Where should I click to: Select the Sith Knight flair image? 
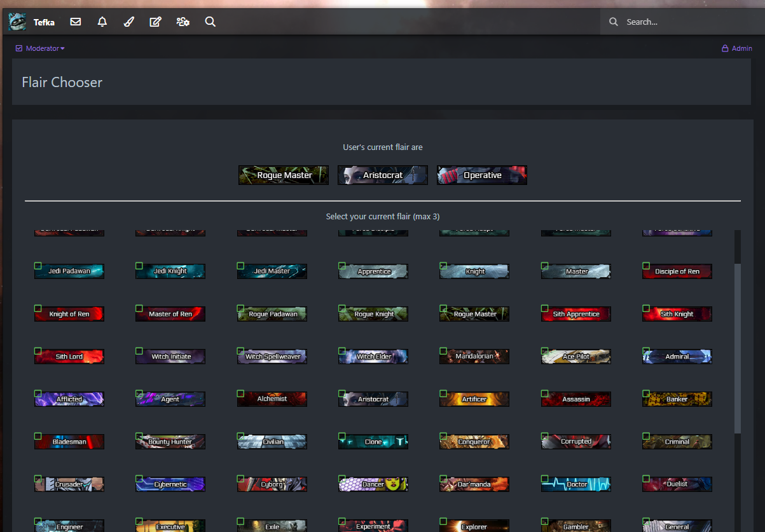[x=677, y=314]
